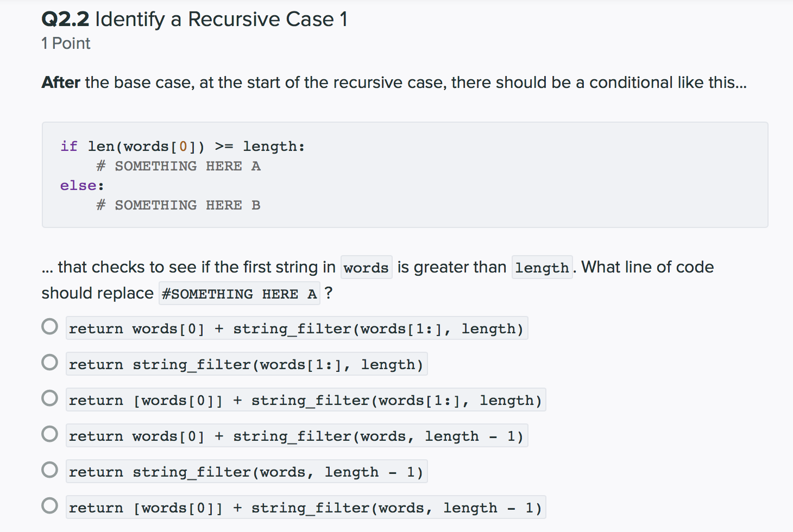Click the inline #SOMETHING HERE A code snippet
This screenshot has height=532, width=793.
[240, 294]
